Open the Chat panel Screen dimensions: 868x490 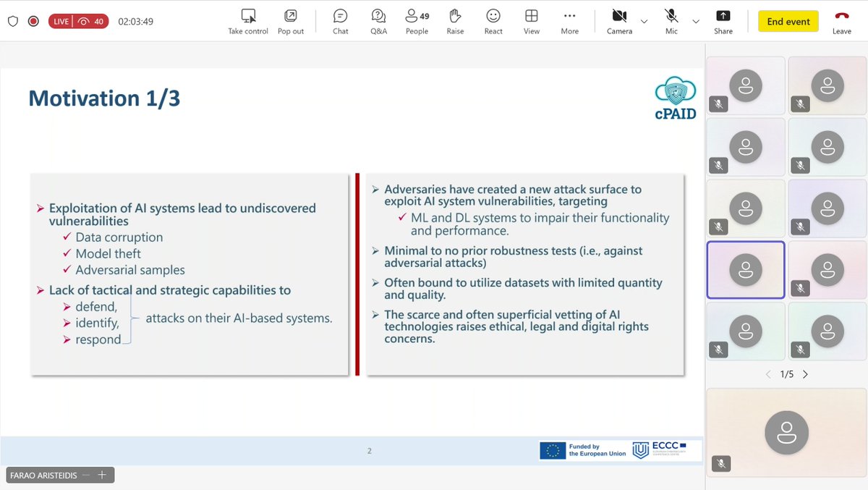point(340,20)
